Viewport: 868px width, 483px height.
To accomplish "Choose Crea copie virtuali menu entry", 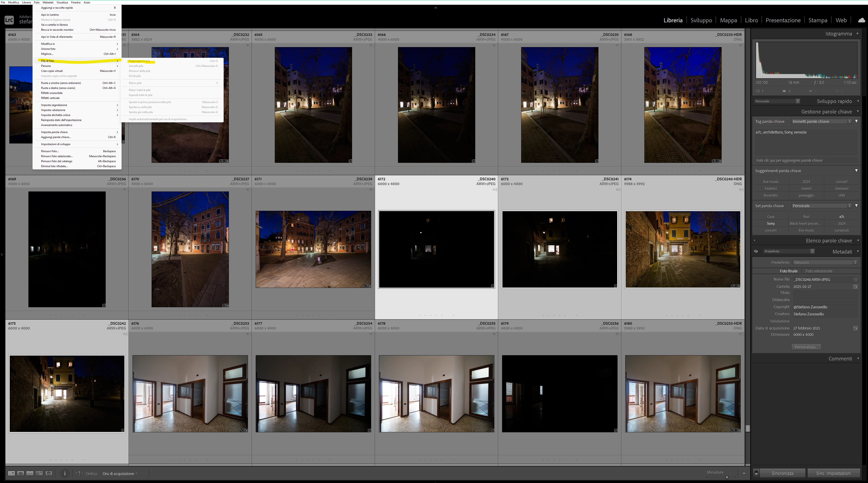I will [52, 71].
